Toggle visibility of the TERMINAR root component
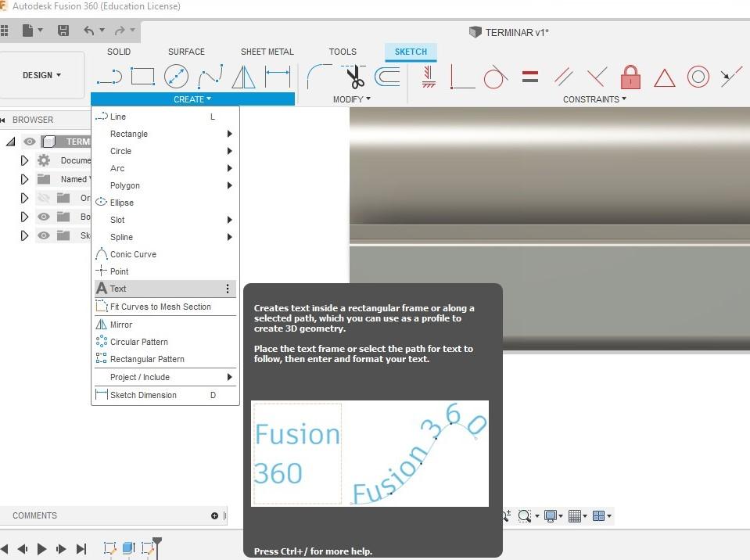This screenshot has height=560, width=750. 30,142
